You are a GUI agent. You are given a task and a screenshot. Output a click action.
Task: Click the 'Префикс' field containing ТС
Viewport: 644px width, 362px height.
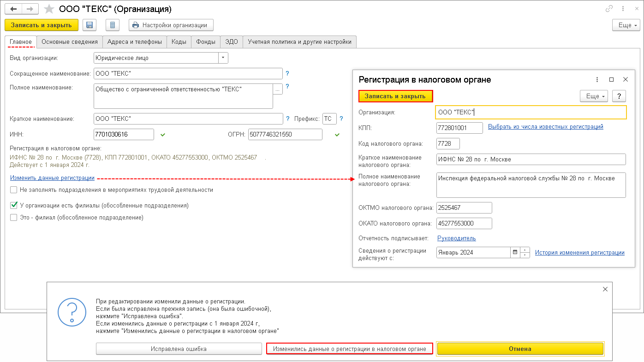click(x=329, y=119)
